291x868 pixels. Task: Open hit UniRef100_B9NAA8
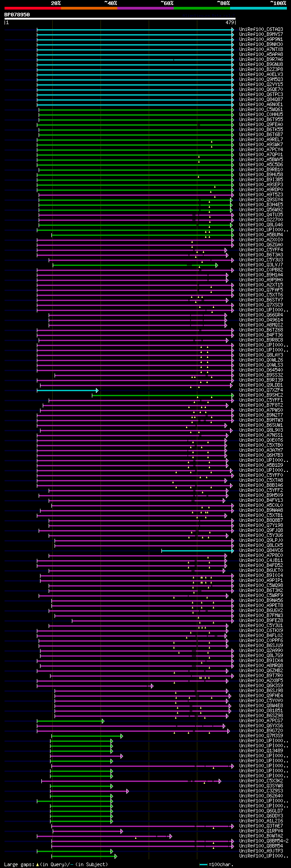(x=261, y=511)
